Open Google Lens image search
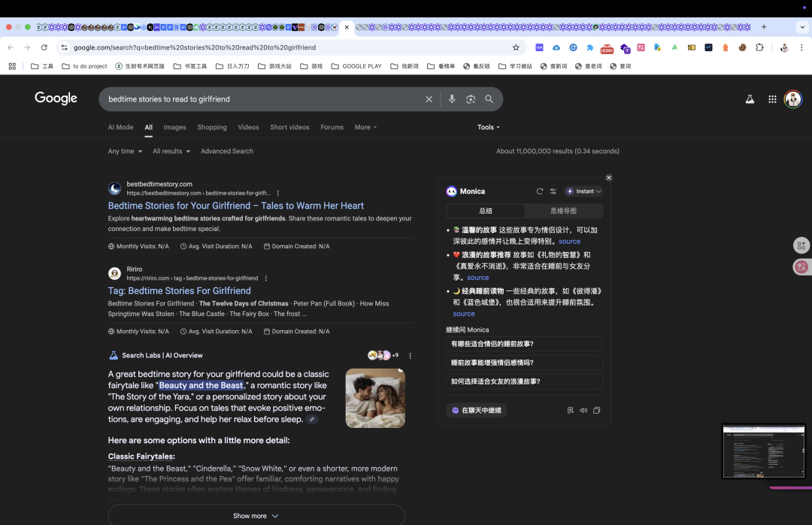The width and height of the screenshot is (812, 525). click(x=470, y=99)
